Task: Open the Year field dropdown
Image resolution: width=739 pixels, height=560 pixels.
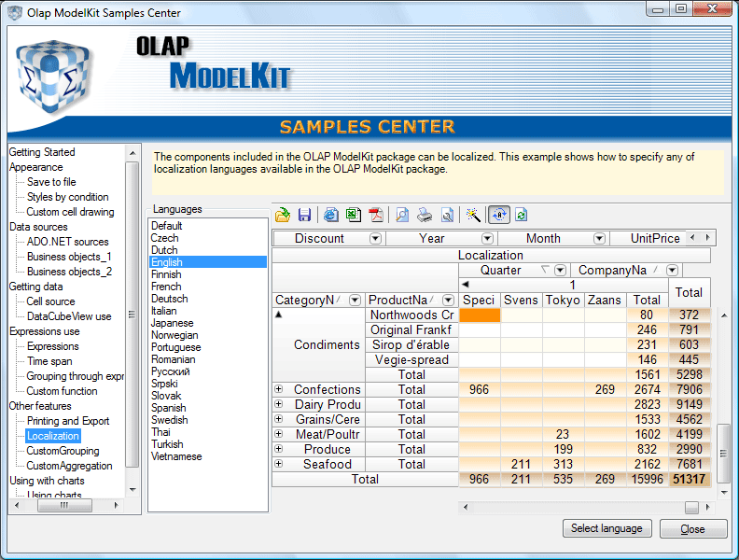Action: pyautogui.click(x=488, y=239)
